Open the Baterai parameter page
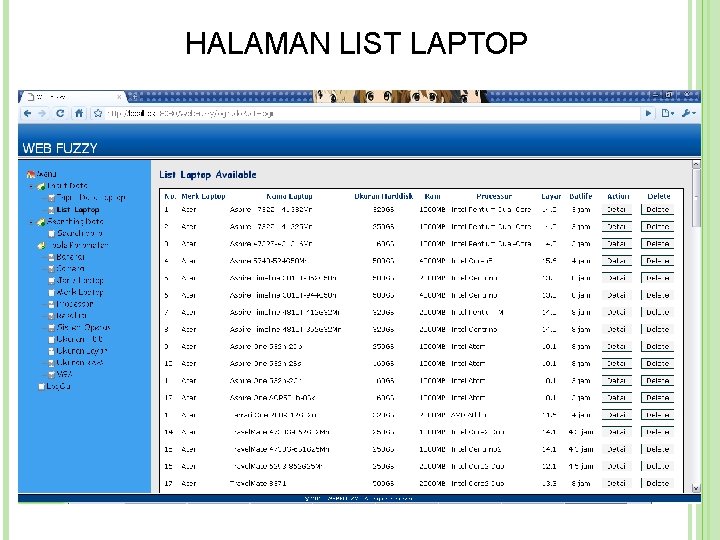 pos(70,257)
